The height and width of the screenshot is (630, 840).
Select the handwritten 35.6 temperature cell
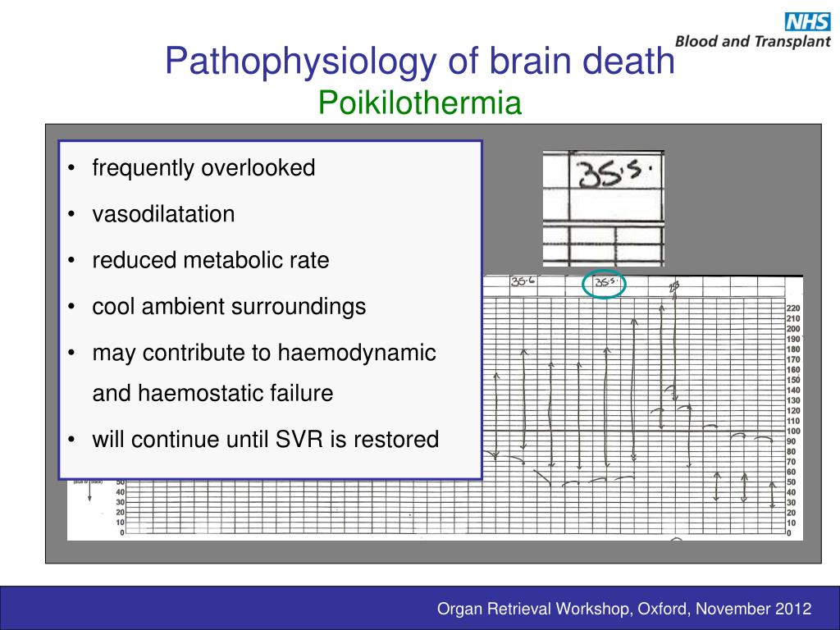[x=523, y=282]
